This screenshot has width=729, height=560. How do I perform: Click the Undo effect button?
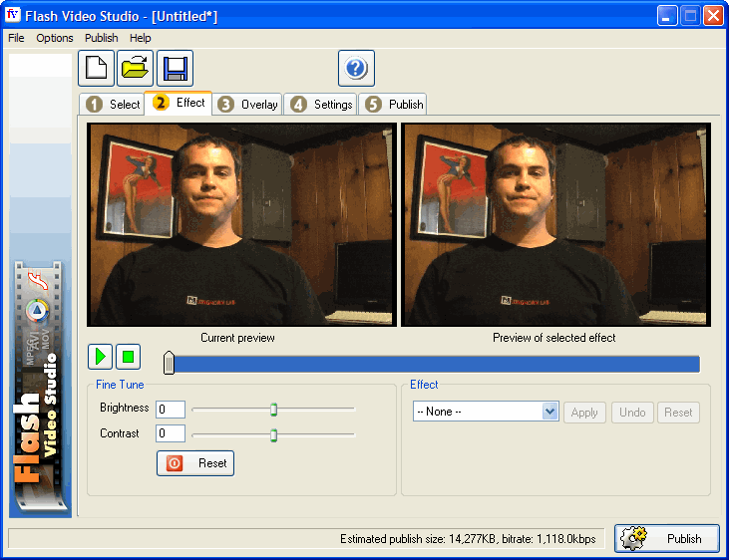(x=632, y=413)
